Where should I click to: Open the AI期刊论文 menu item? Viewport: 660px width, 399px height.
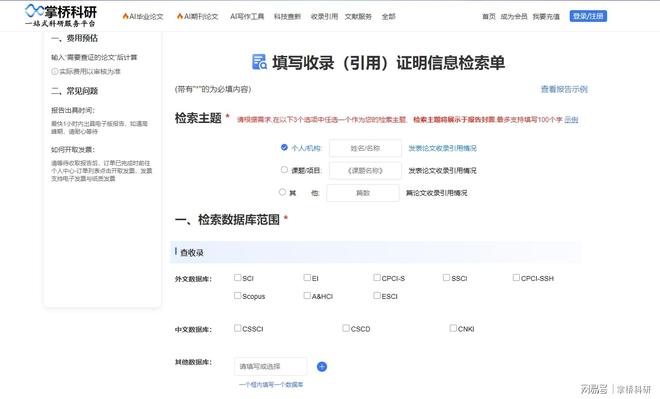click(197, 16)
